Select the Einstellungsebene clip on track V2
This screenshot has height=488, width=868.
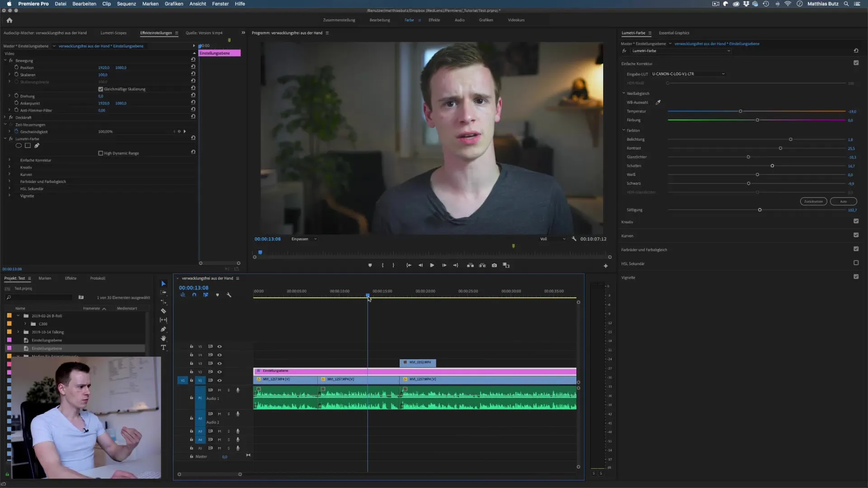415,371
